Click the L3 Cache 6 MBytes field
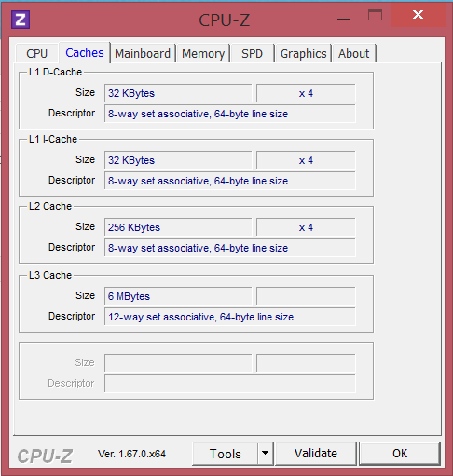Viewport: 453px width, 476px height. (x=178, y=296)
